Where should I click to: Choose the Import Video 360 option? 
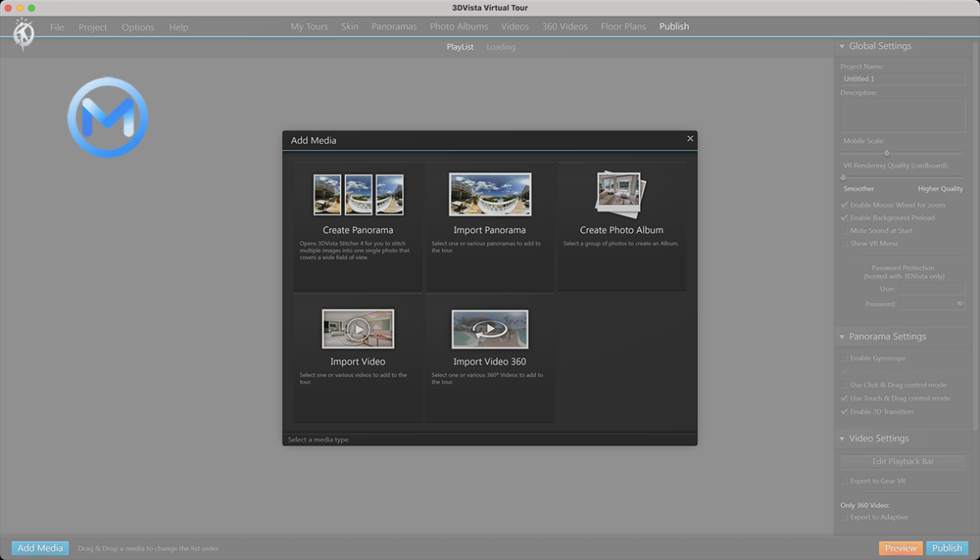click(490, 358)
